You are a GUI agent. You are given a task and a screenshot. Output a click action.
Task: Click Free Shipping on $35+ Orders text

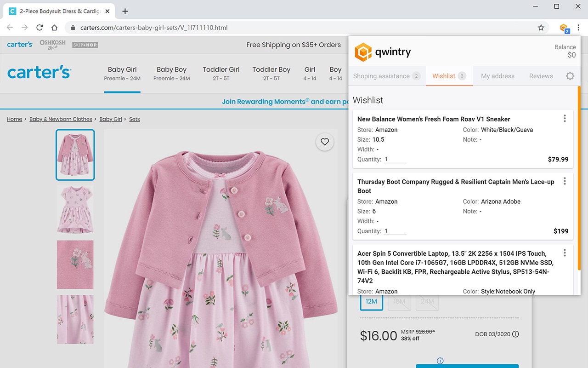[294, 45]
